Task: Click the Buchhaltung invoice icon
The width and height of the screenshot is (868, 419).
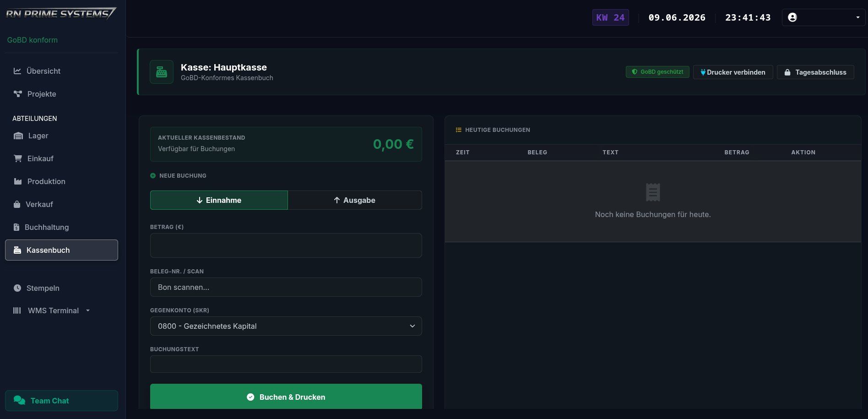Action: 16,227
